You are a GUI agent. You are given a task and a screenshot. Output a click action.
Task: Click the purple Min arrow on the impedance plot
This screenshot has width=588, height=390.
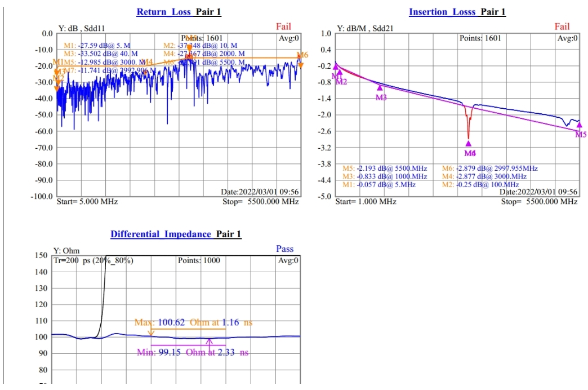(210, 342)
